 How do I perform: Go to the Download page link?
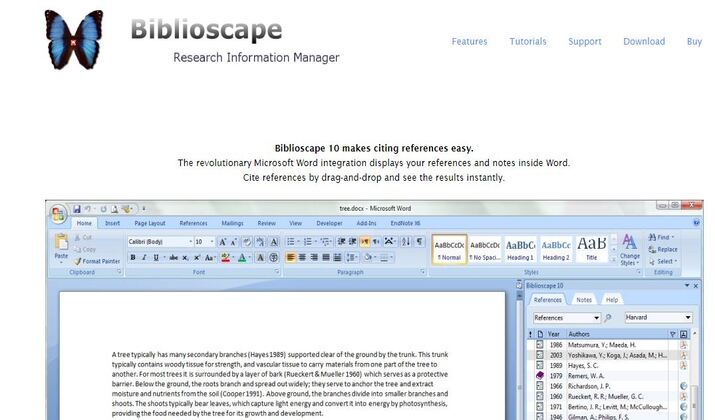click(x=644, y=41)
